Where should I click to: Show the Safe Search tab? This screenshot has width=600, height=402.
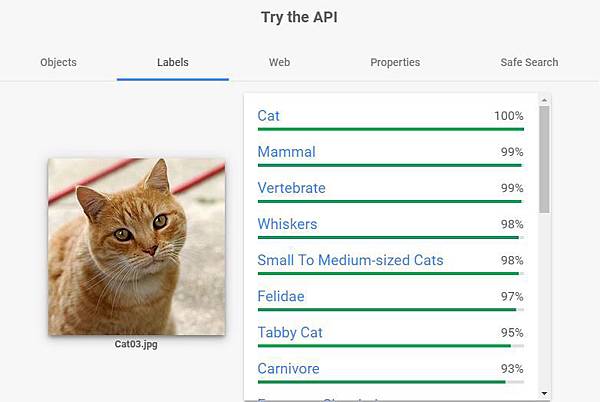coord(529,62)
